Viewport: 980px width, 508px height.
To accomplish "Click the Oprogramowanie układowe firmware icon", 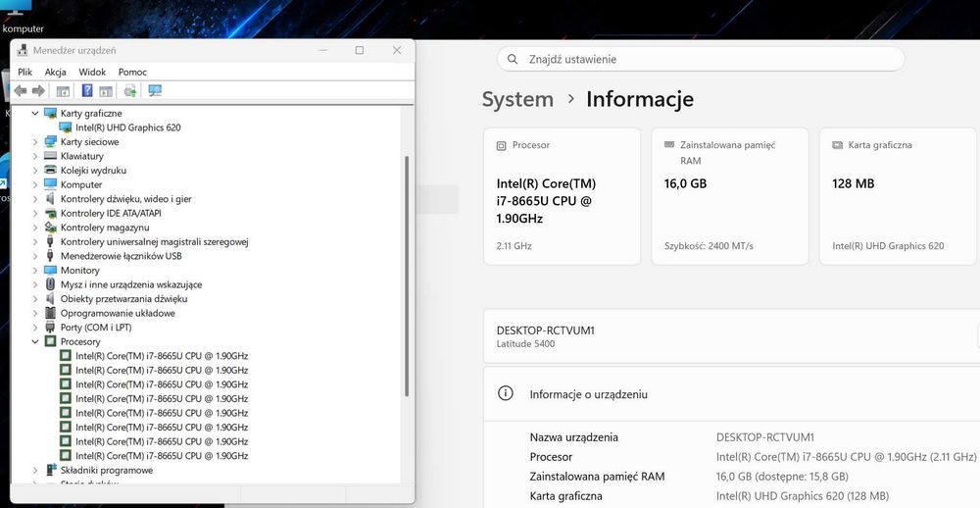I will 51,313.
